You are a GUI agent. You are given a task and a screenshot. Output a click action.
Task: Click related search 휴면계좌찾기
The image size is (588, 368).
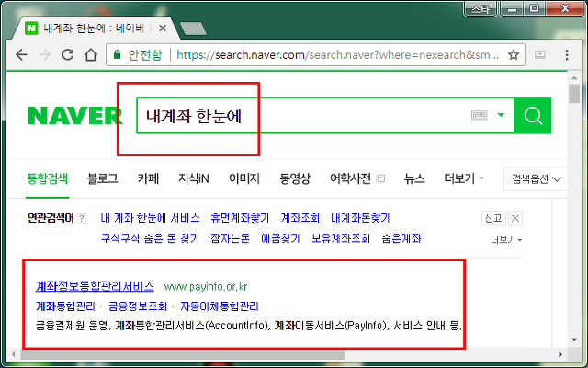click(x=240, y=218)
